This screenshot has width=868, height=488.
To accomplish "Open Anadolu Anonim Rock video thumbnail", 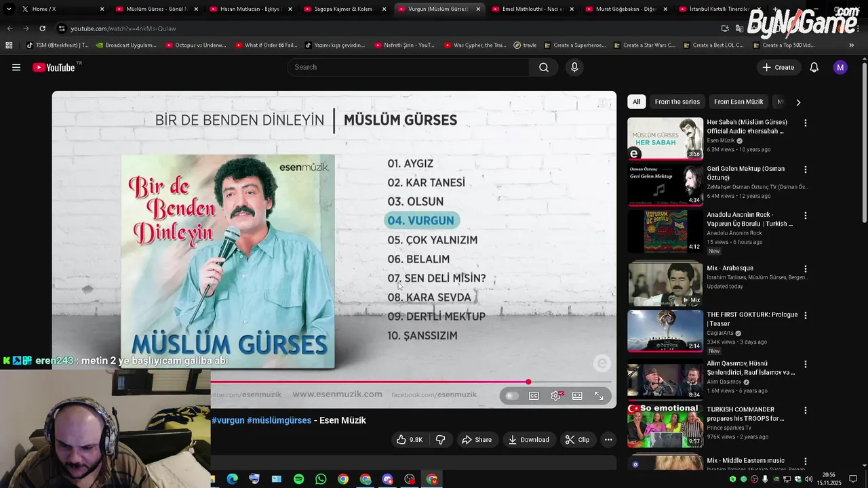I will click(665, 231).
